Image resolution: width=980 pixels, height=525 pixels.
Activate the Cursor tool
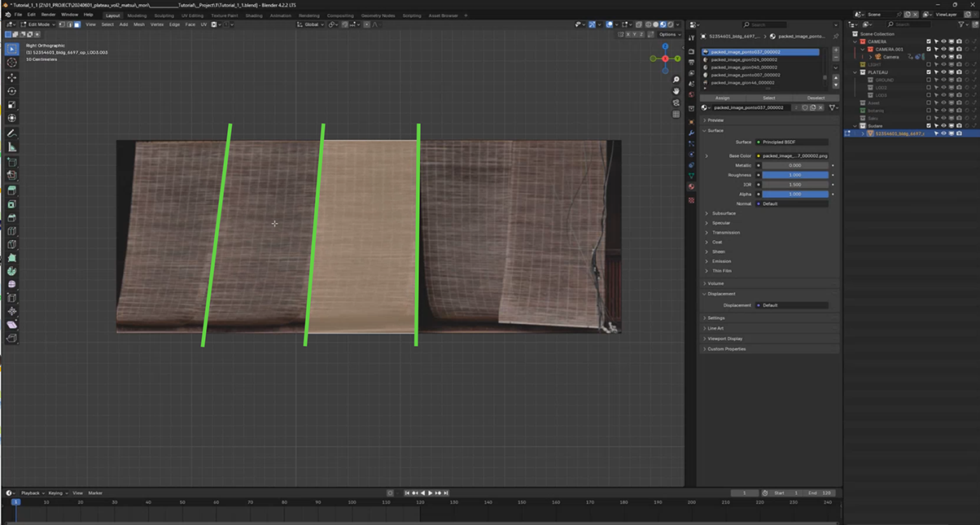point(11,63)
